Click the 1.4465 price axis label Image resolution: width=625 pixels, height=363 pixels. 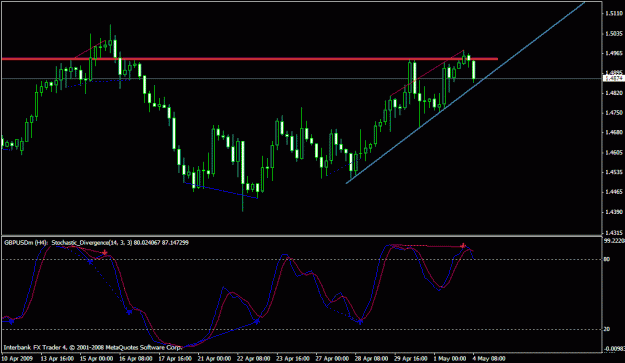pyautogui.click(x=614, y=192)
